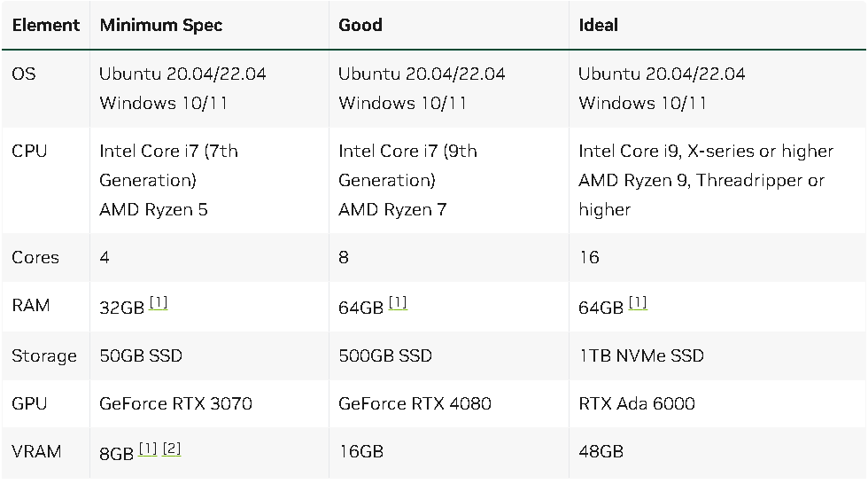
Task: Open footnote [1] link beside 8GB VRAM
Action: tap(148, 449)
